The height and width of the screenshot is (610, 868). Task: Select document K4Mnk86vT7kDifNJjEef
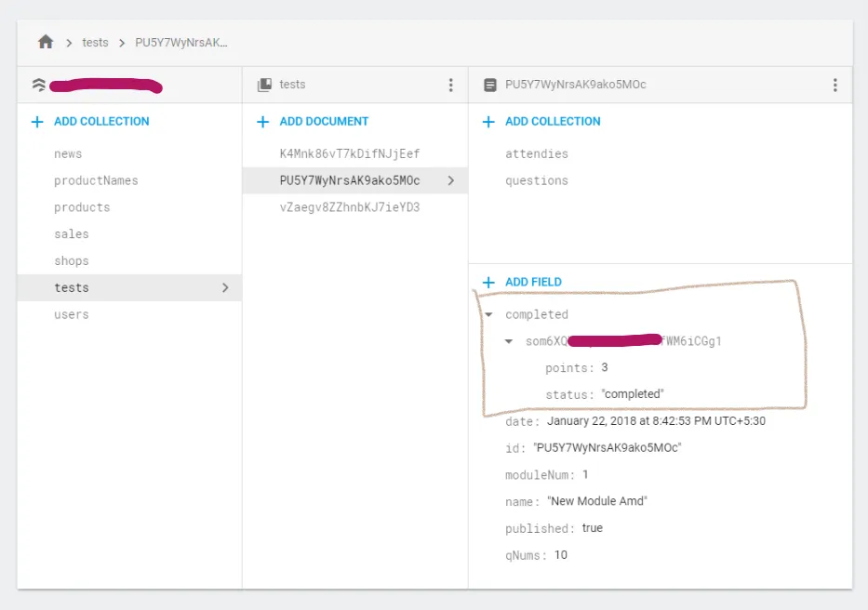tap(350, 153)
